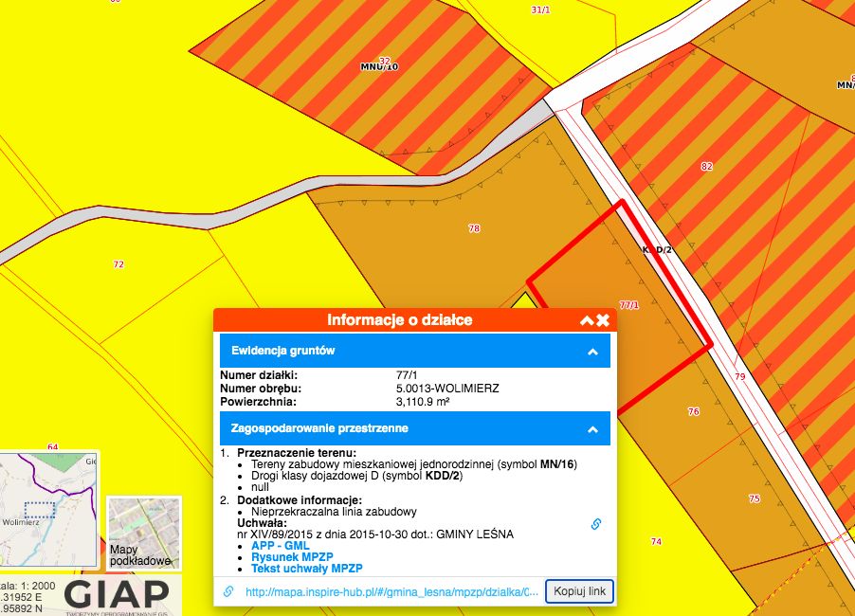Image resolution: width=855 pixels, height=616 pixels.
Task: Click the 5.0013-WOLIMIERZ district value
Action: [x=447, y=389]
